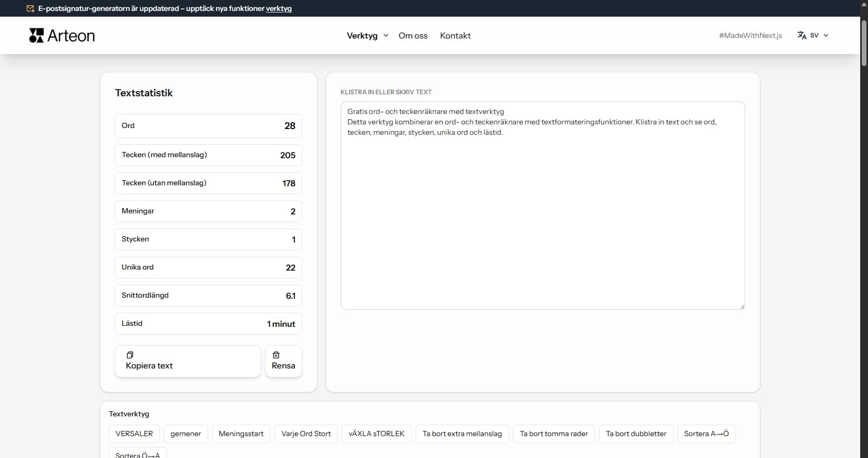The width and height of the screenshot is (868, 458).
Task: Click the translate language icon
Action: click(x=801, y=35)
